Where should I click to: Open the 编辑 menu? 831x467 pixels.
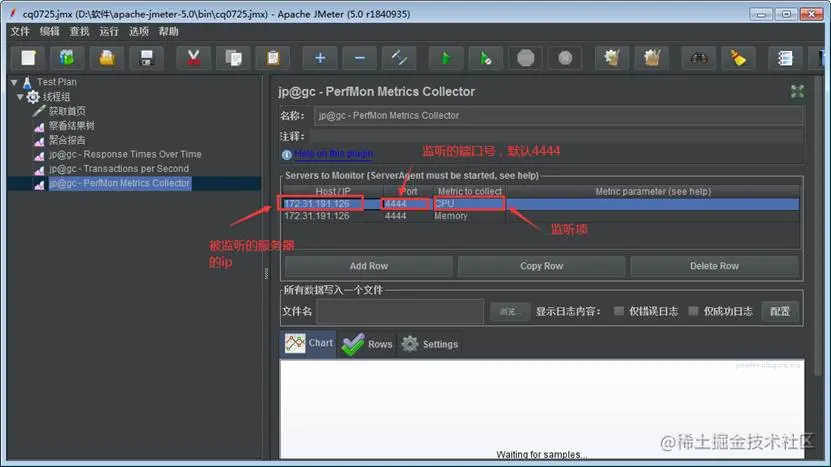coord(49,31)
